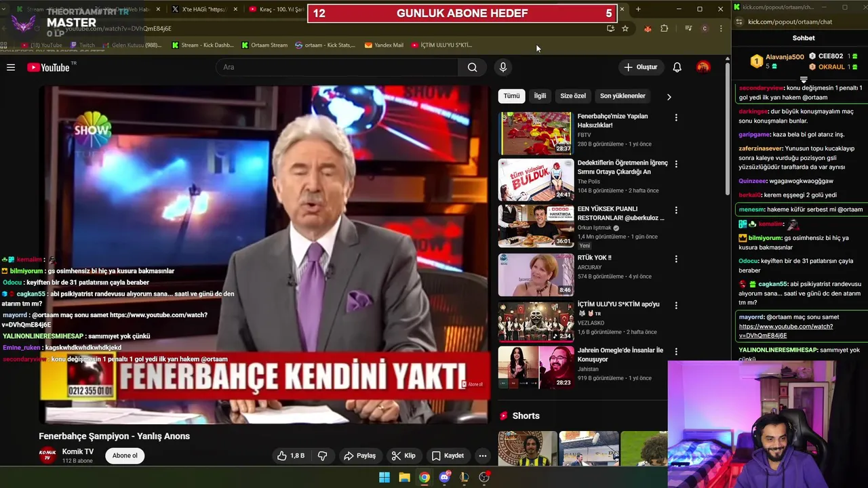Open the RTÜK YOK !! video title

click(x=595, y=258)
